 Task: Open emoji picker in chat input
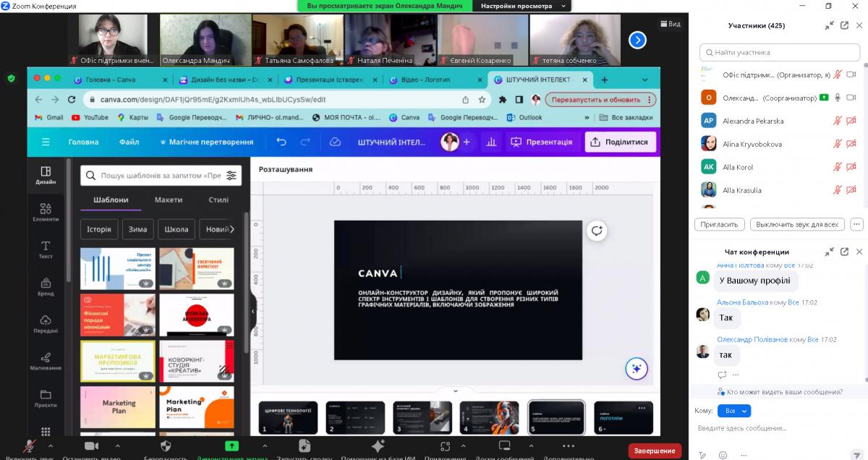pyautogui.click(x=723, y=455)
